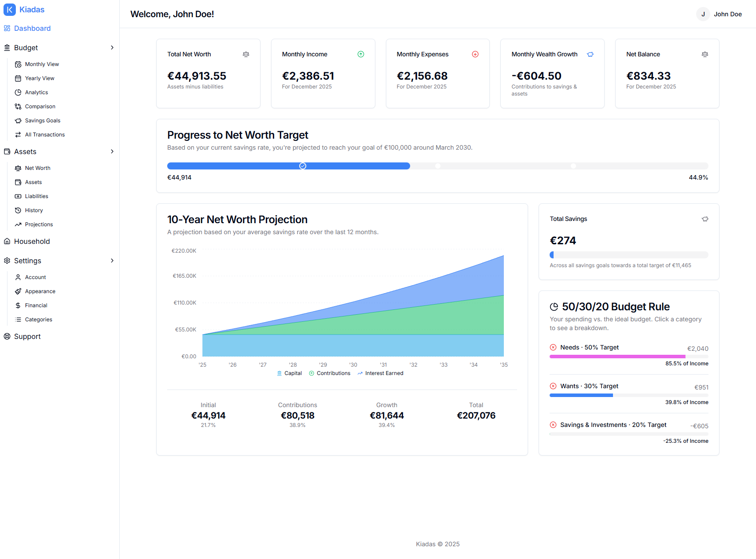Image resolution: width=756 pixels, height=559 pixels.
Task: Select Needs 50% Target category breakdown
Action: click(x=589, y=347)
